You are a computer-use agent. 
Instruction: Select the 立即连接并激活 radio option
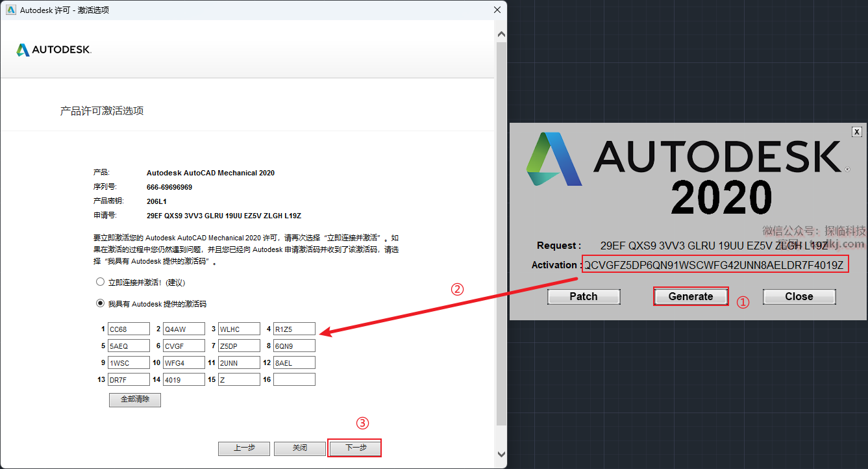click(x=100, y=283)
